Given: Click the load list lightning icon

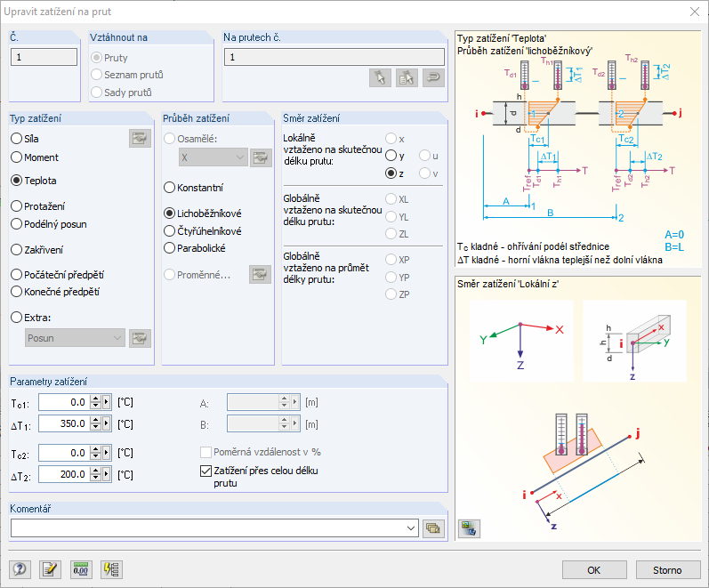Looking at the screenshot, I should tap(111, 569).
